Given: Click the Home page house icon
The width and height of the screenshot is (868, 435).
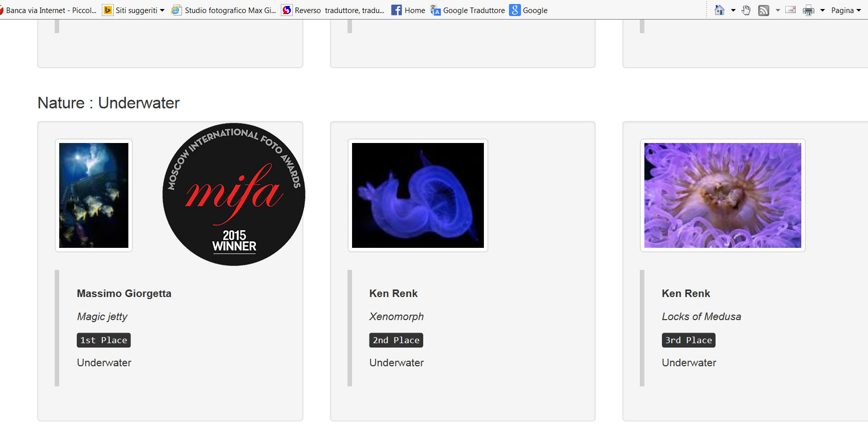Looking at the screenshot, I should pos(720,10).
